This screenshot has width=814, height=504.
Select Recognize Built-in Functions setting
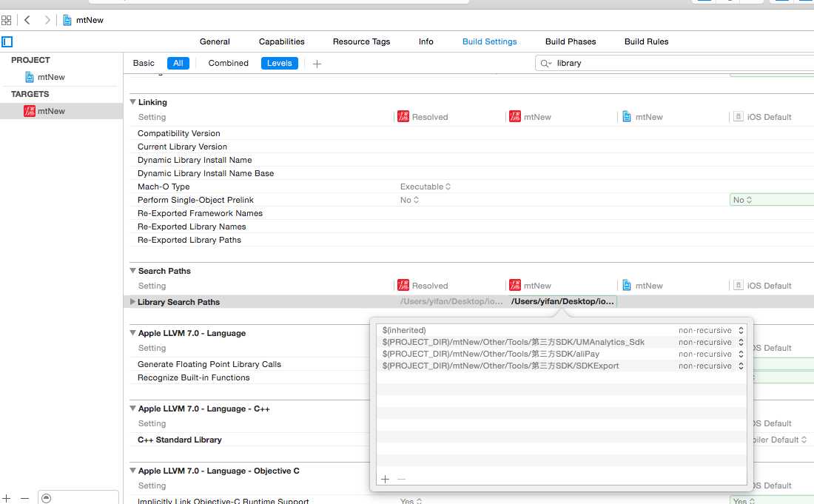coord(194,378)
